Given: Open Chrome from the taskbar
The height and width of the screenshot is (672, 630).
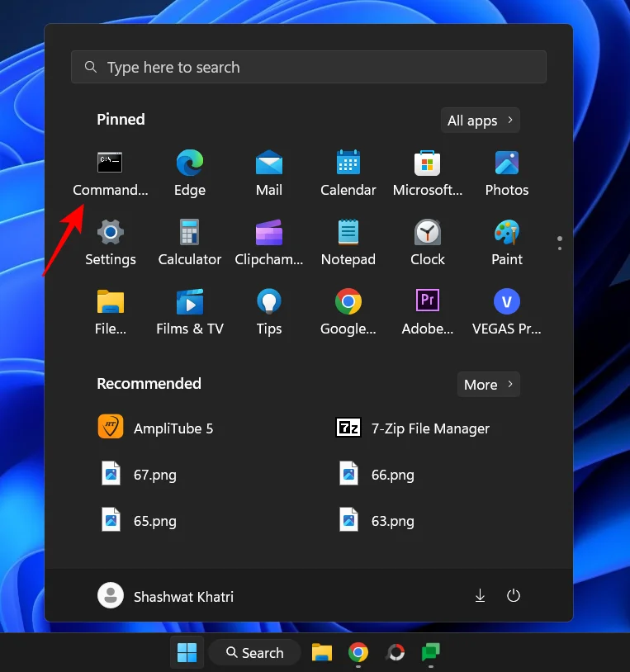Looking at the screenshot, I should [x=358, y=652].
